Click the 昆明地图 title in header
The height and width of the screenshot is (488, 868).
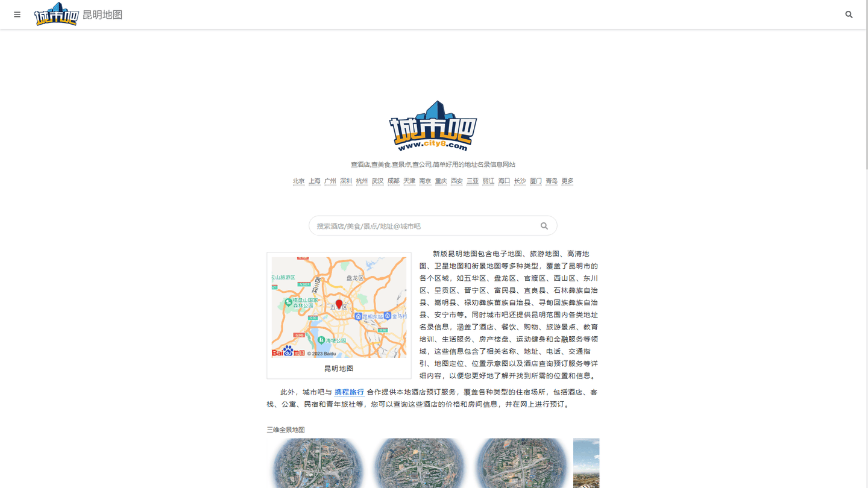pos(102,14)
